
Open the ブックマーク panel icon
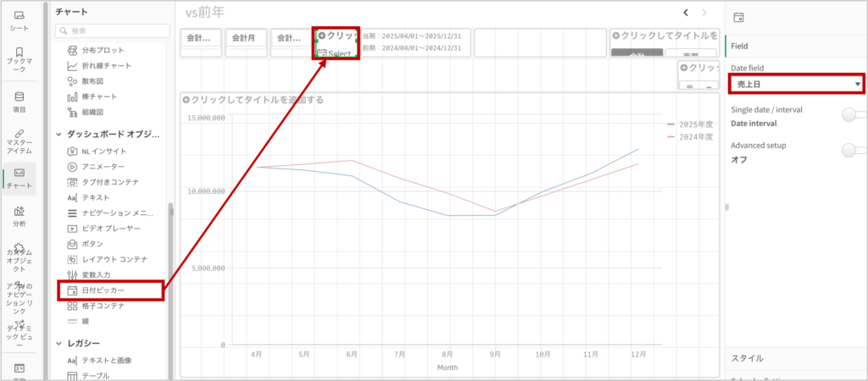[19, 58]
